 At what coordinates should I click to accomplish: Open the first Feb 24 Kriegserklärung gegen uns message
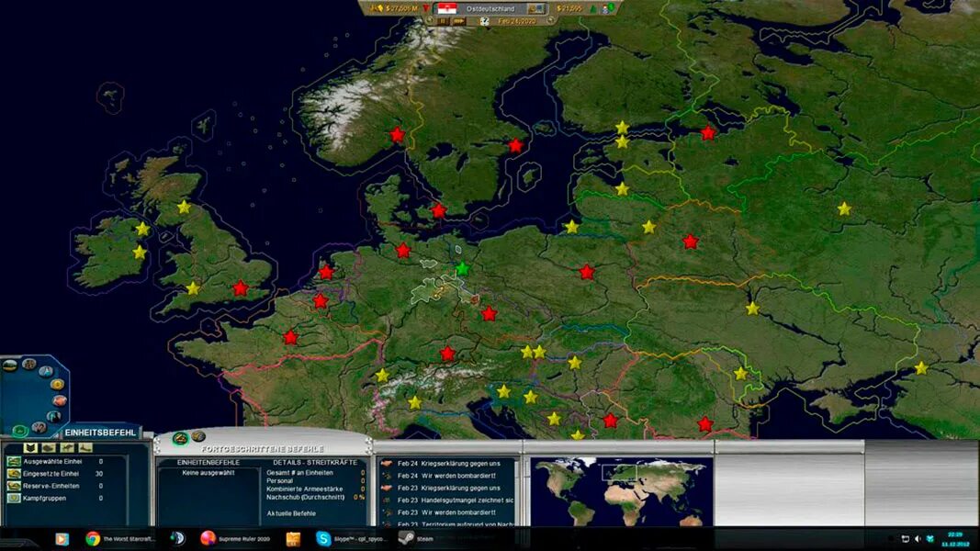click(x=447, y=464)
